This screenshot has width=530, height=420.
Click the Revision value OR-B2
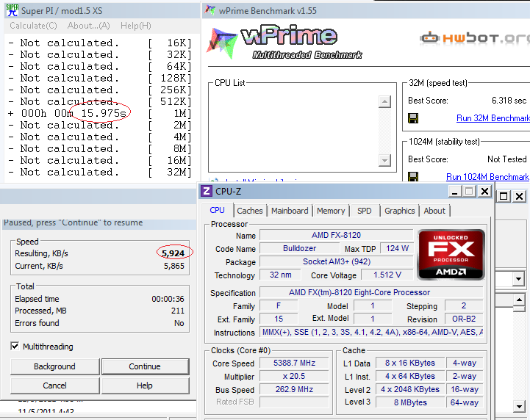464,319
